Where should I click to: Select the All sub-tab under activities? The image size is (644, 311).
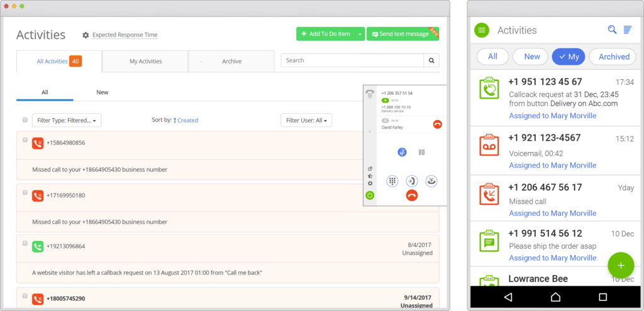click(45, 92)
